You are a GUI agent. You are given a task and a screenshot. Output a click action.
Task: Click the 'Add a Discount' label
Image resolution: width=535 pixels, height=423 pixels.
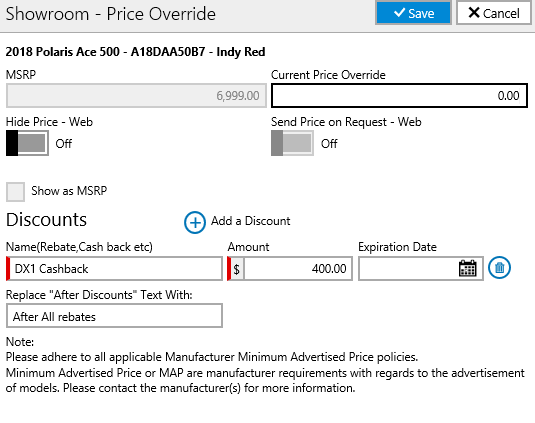[x=250, y=221]
